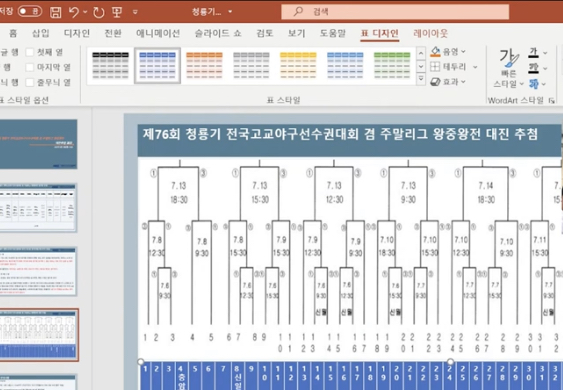Click the 효과 effects icon
The height and width of the screenshot is (390, 563).
click(x=435, y=82)
